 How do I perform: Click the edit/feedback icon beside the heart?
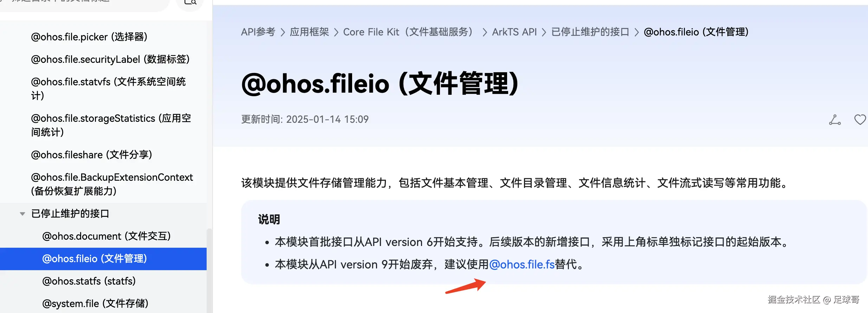835,120
